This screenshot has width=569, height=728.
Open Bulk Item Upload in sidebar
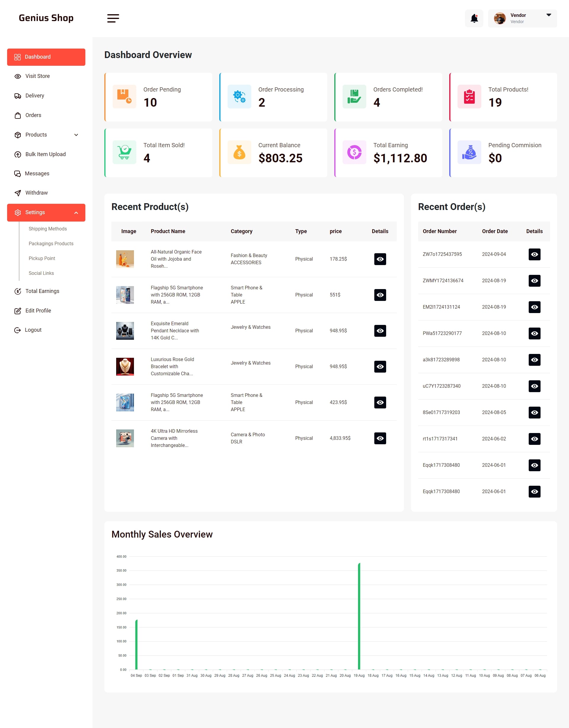(45, 154)
